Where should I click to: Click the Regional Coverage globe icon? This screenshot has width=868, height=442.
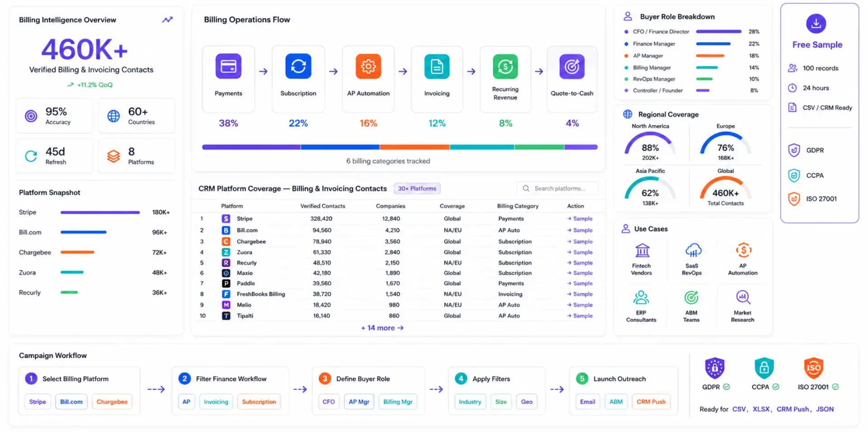(x=628, y=114)
